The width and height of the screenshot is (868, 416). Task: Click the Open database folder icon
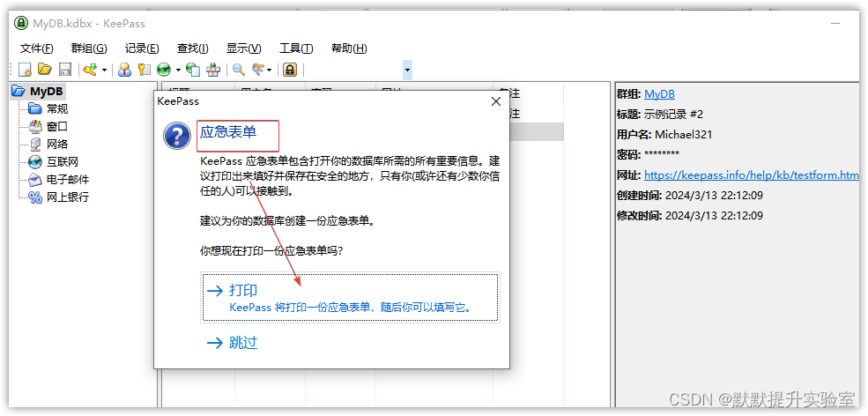(x=45, y=70)
